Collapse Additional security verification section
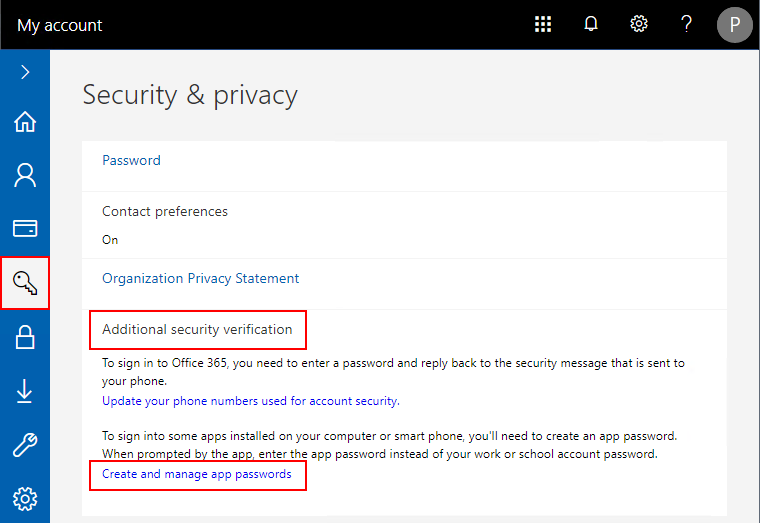The height and width of the screenshot is (523, 760). pyautogui.click(x=197, y=330)
